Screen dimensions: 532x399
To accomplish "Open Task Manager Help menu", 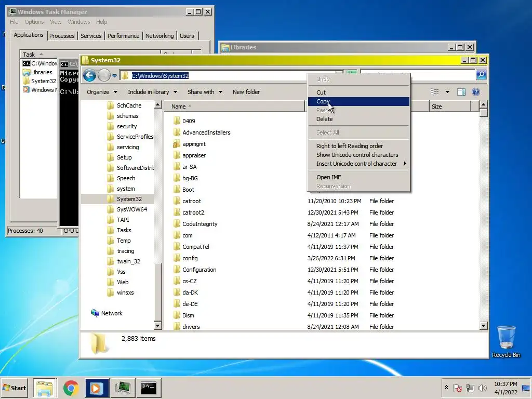I will point(101,22).
